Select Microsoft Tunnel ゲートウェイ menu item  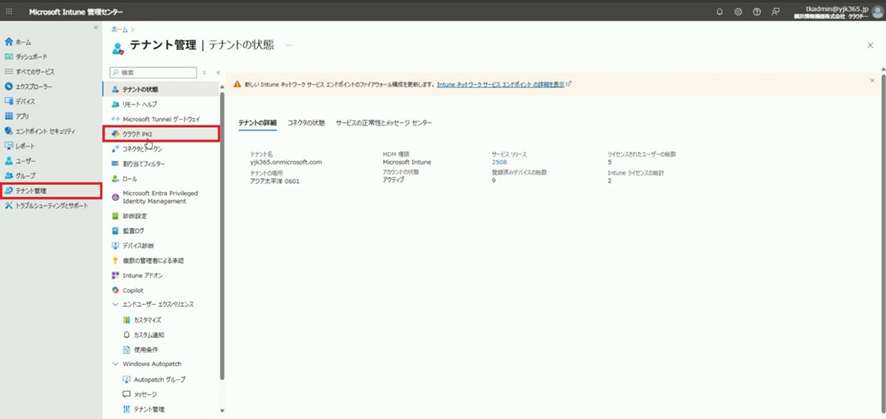[x=163, y=118]
